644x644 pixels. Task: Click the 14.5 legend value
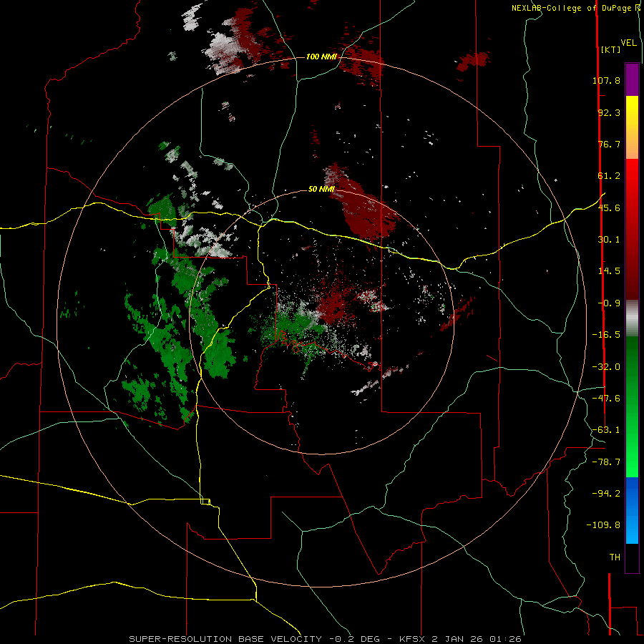pyautogui.click(x=609, y=271)
